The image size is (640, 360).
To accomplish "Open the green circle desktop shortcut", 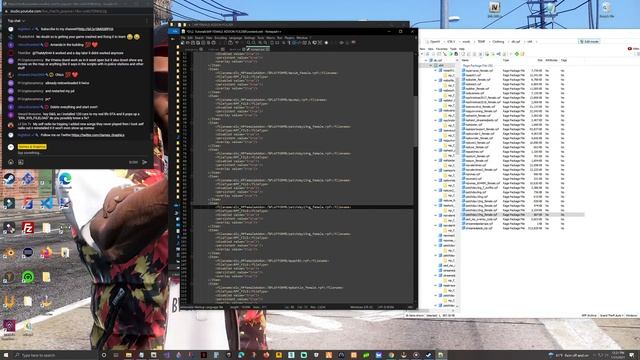I will [x=28, y=277].
